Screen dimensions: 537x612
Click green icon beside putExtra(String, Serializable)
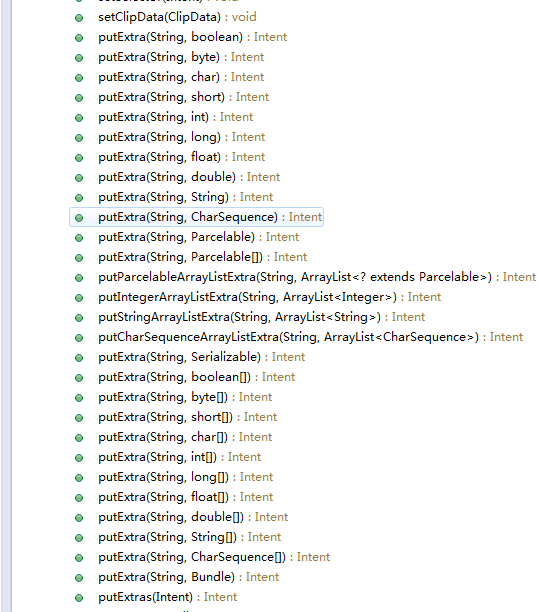(x=79, y=358)
